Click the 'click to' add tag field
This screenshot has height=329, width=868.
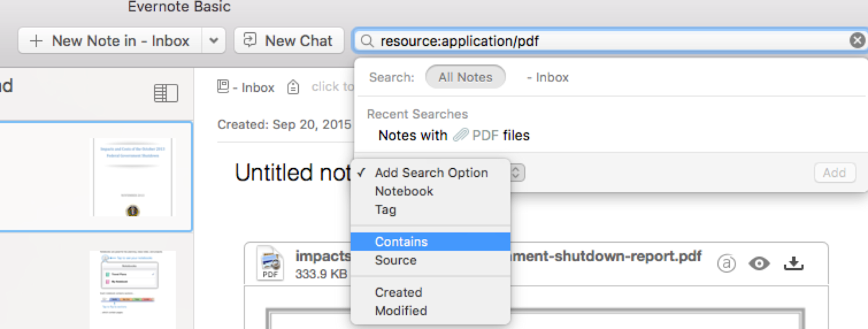[x=332, y=87]
